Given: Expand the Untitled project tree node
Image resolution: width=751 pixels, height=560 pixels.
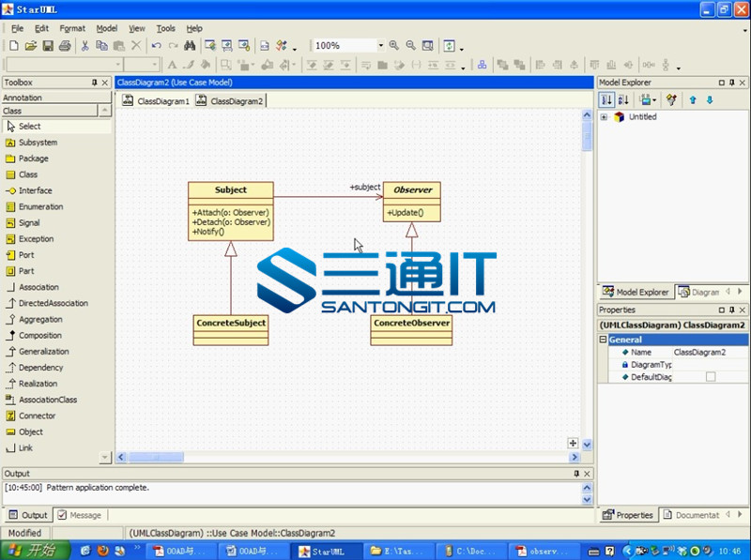Looking at the screenshot, I should 604,117.
